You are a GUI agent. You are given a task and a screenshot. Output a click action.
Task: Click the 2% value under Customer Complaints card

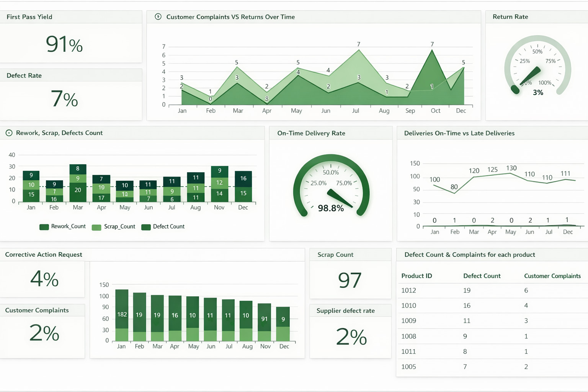point(44,333)
